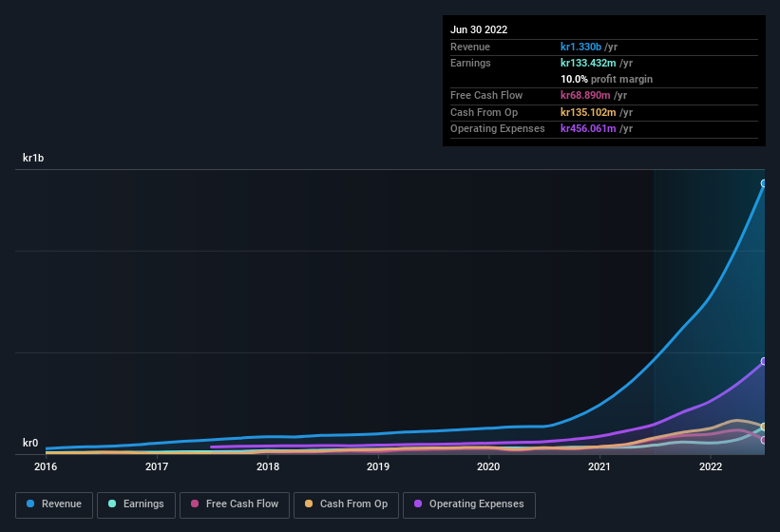Click the kr1b y-axis label
780x532 pixels.
click(33, 158)
